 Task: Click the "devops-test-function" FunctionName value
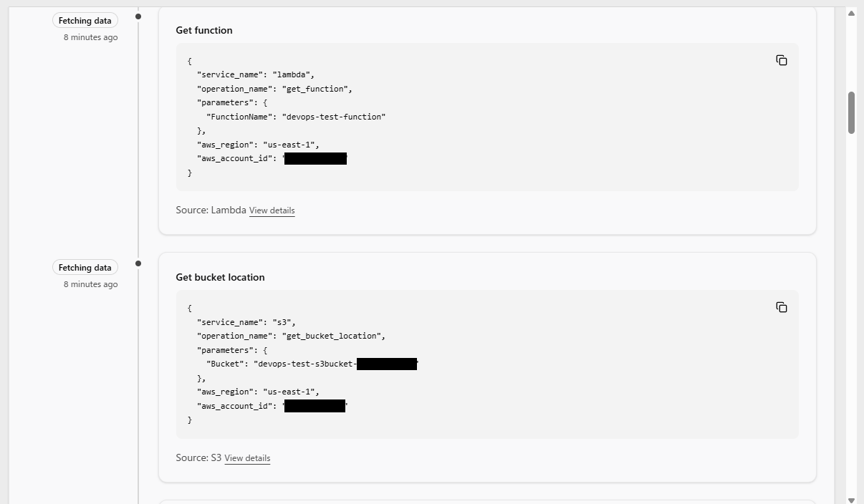(x=334, y=117)
